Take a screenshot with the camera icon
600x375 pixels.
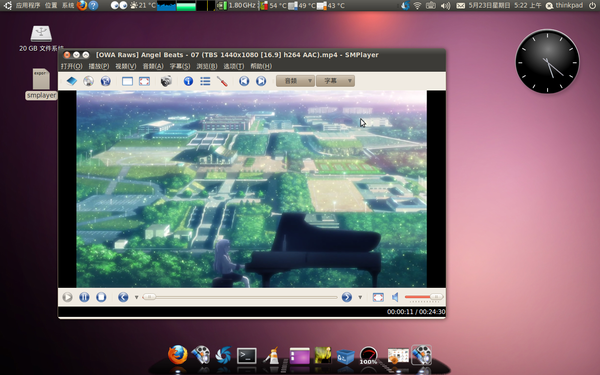tap(166, 81)
